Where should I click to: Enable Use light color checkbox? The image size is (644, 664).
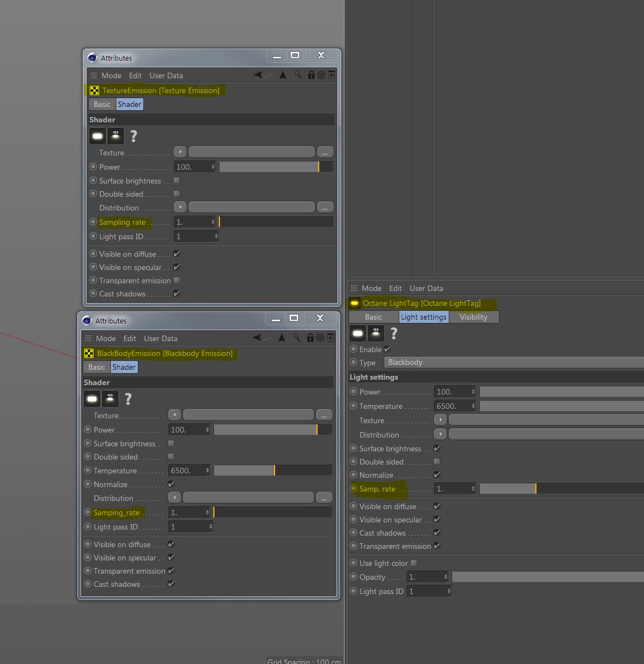[x=414, y=563]
